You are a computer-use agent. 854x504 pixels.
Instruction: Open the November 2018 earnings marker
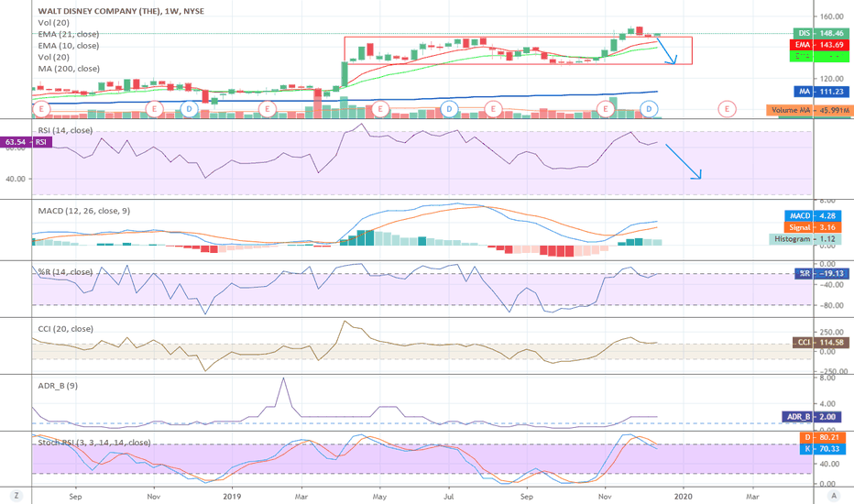coord(155,109)
